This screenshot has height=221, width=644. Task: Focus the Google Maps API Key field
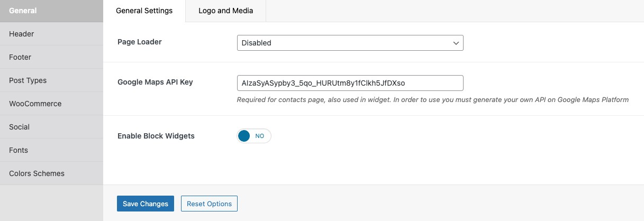coord(350,83)
